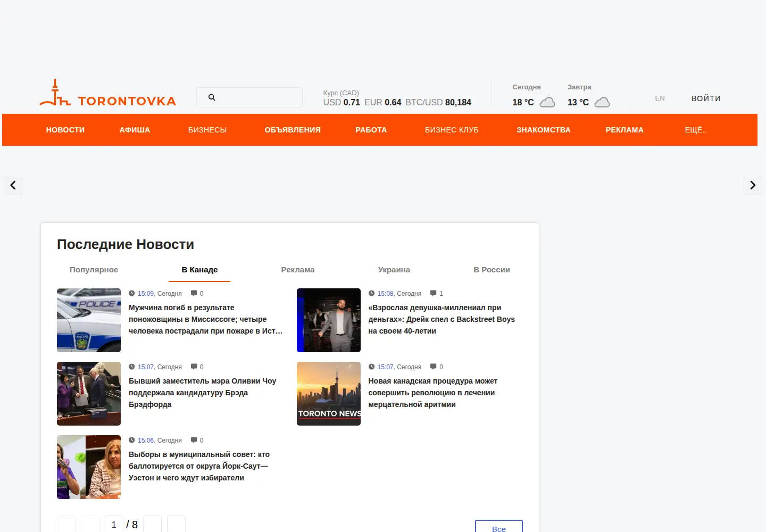Open the ЗНАКОМСТВА menu item
Viewport: 766px width, 532px height.
[x=544, y=130]
